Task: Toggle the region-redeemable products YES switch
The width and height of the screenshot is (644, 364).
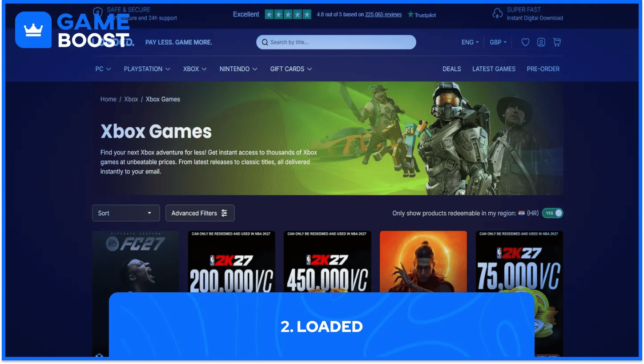Action: 552,213
